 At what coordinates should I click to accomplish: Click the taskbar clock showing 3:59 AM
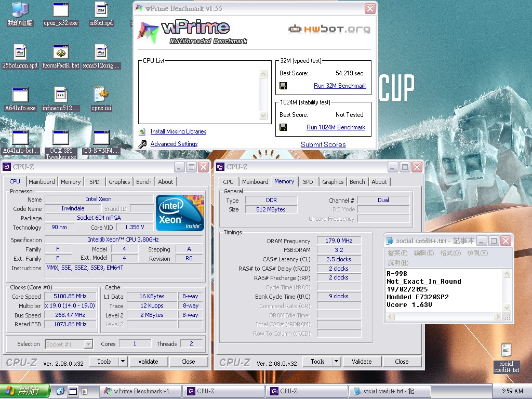coord(512,391)
